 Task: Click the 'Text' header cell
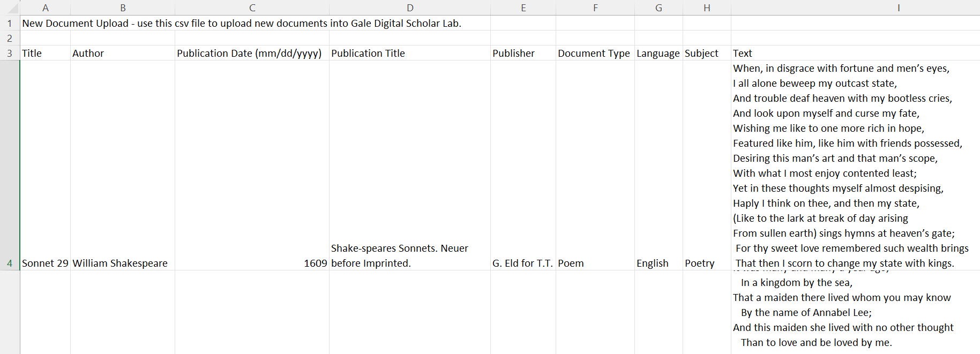pos(855,53)
